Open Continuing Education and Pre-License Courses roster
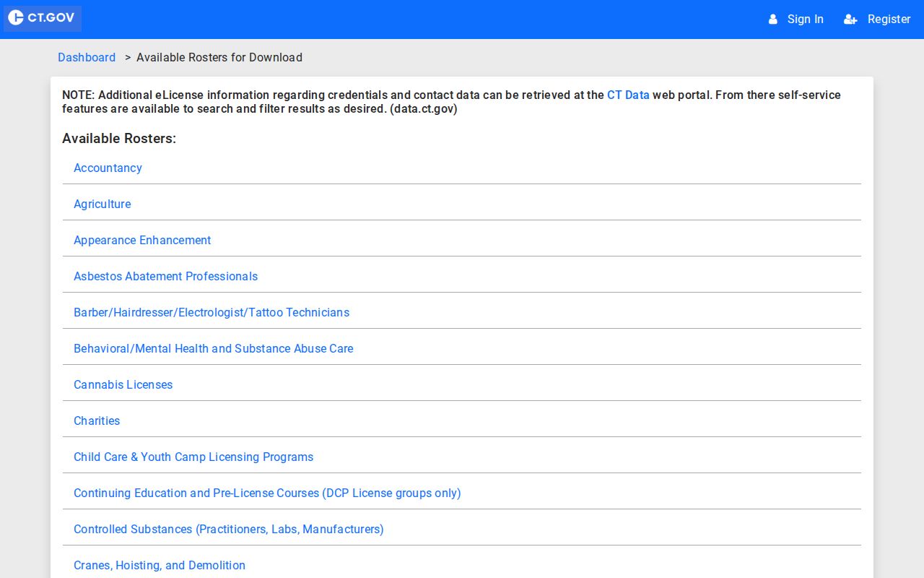 pos(267,493)
